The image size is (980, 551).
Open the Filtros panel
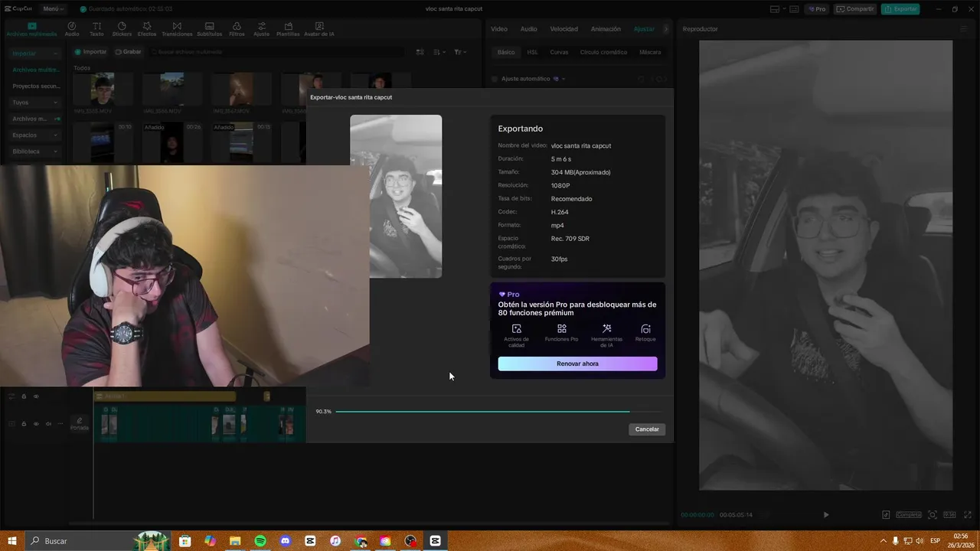point(237,29)
